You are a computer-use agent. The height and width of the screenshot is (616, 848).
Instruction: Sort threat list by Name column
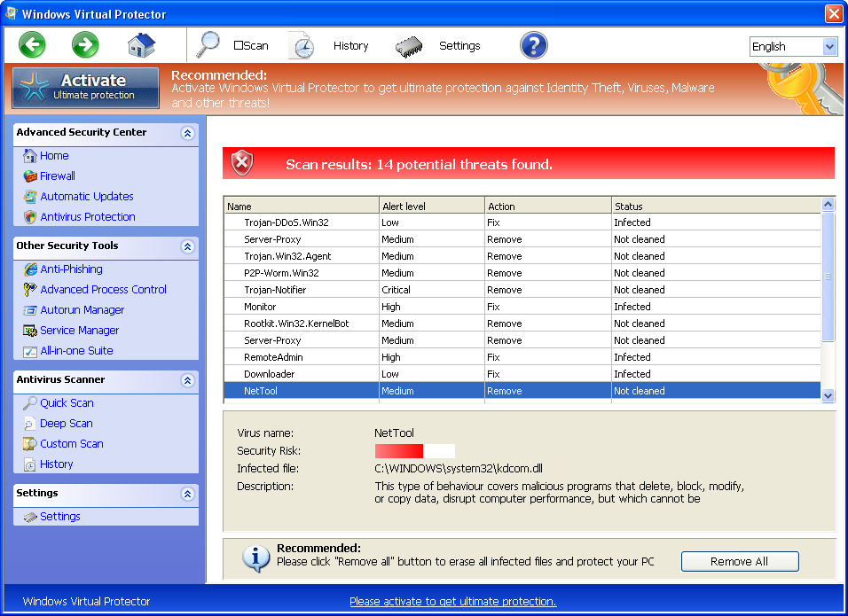(x=302, y=206)
